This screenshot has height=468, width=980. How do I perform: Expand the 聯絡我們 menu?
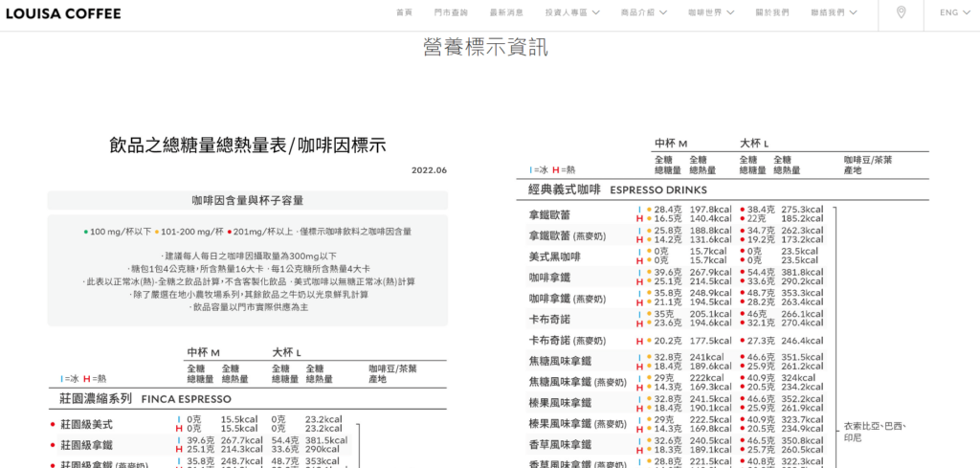point(834,12)
